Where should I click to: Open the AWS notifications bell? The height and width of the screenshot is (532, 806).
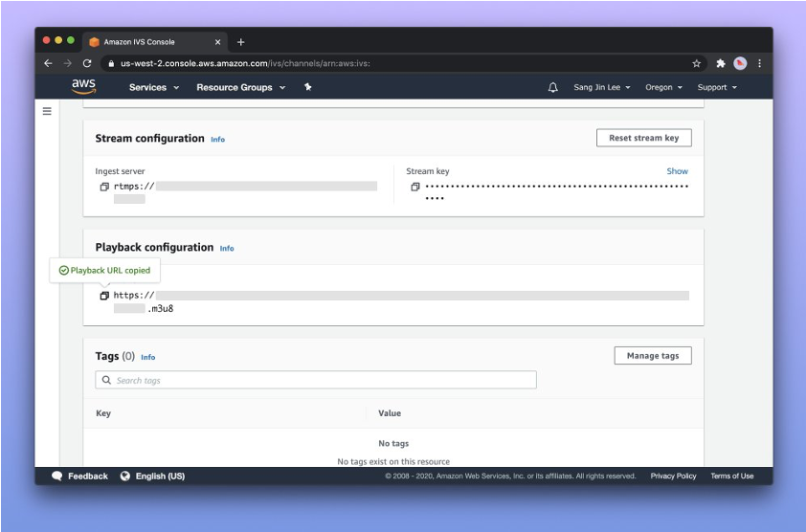pyautogui.click(x=552, y=87)
